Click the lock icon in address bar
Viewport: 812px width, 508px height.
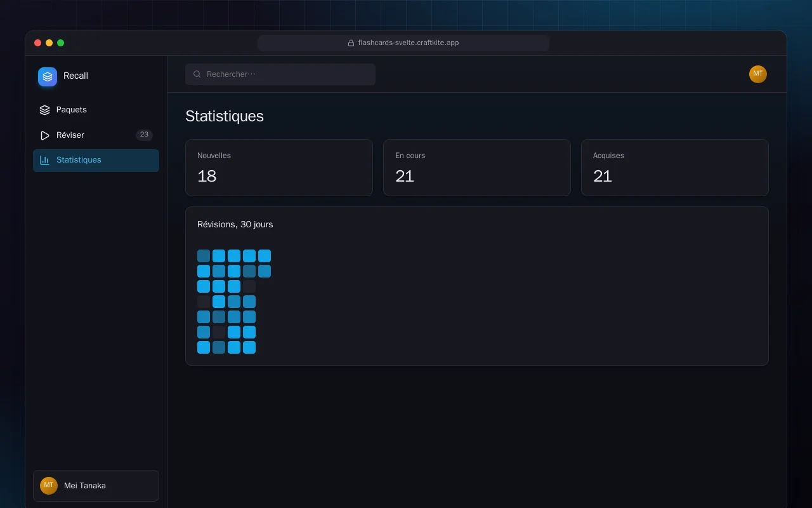click(351, 43)
